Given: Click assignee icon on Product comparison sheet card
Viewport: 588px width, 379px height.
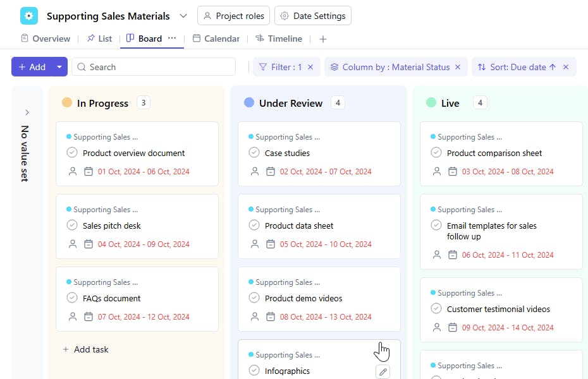Looking at the screenshot, I should pos(437,171).
